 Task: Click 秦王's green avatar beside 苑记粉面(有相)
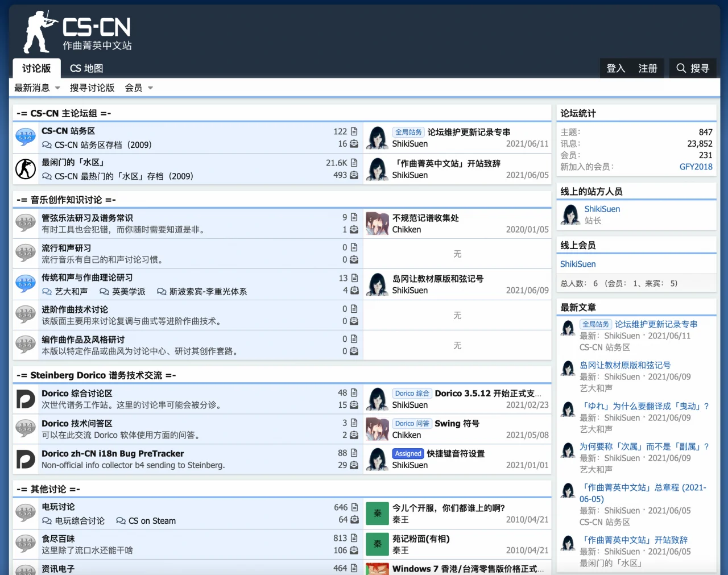[x=377, y=544]
